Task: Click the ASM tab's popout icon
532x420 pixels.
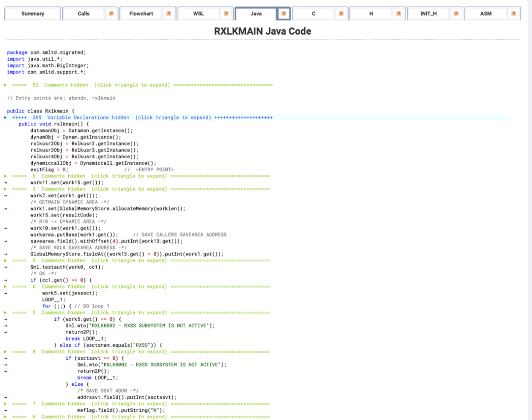Action: tap(513, 14)
